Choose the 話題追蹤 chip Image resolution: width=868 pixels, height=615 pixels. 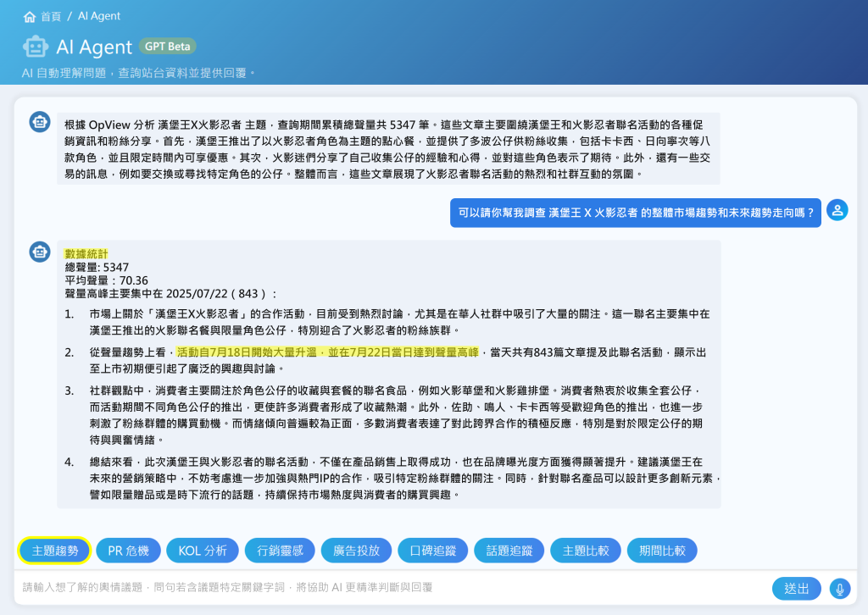point(509,551)
